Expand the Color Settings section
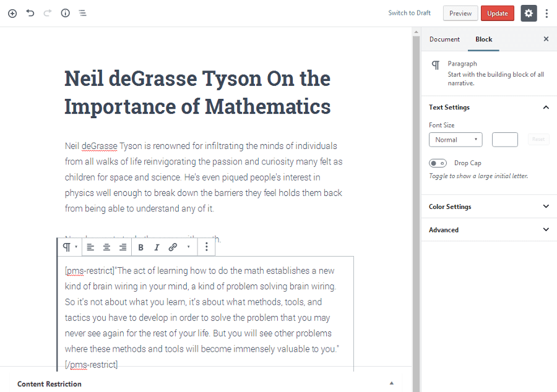This screenshot has height=392, width=557. point(489,207)
